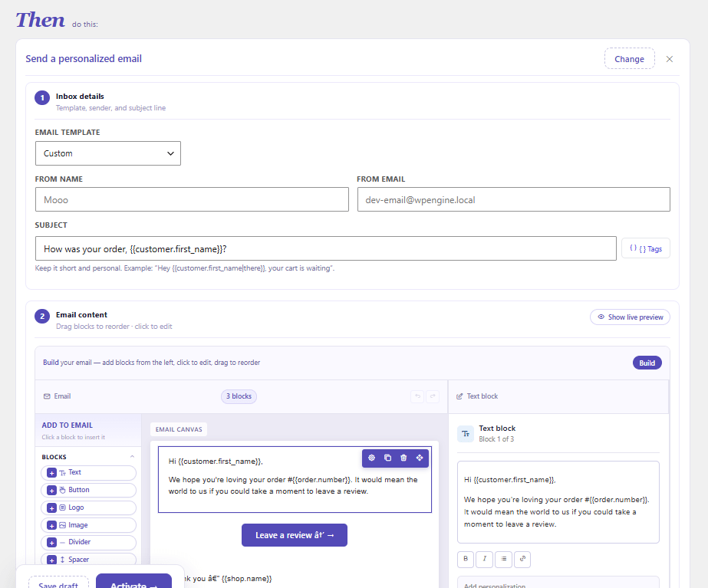Click Leave a review button in canvas
Image resolution: width=708 pixels, height=588 pixels.
coord(295,535)
